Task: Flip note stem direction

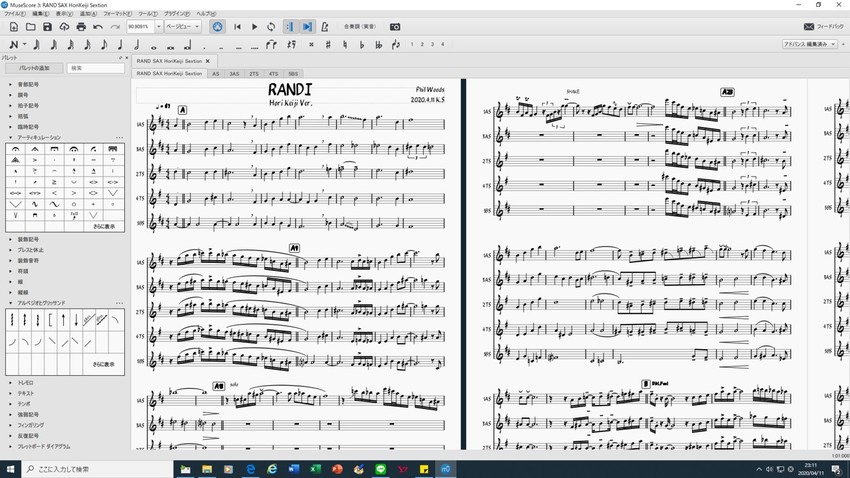Action: (x=396, y=44)
